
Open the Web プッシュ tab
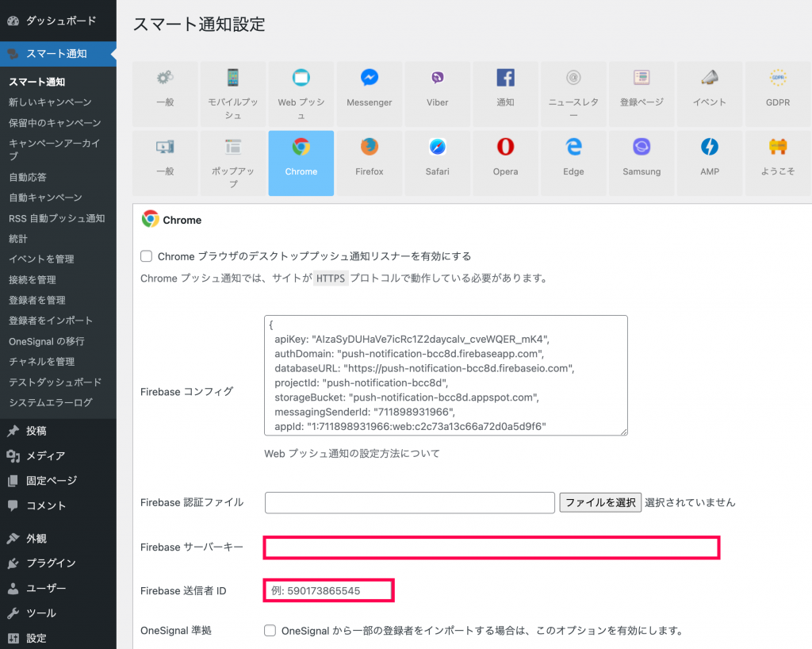click(301, 94)
